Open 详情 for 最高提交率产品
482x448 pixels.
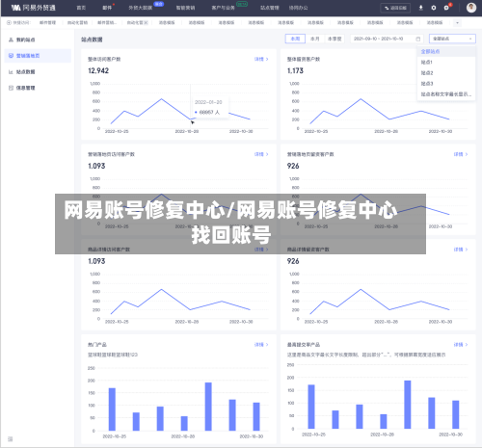tap(461, 345)
